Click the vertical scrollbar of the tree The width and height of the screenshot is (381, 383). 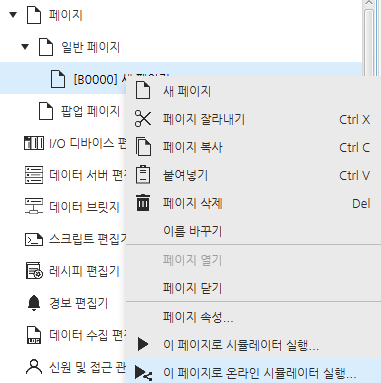(x=369, y=40)
